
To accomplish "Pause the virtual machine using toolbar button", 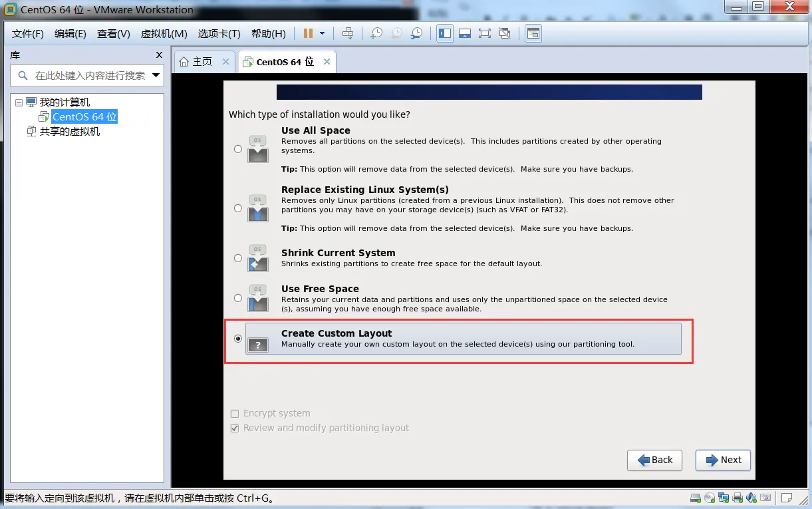I will click(x=308, y=33).
